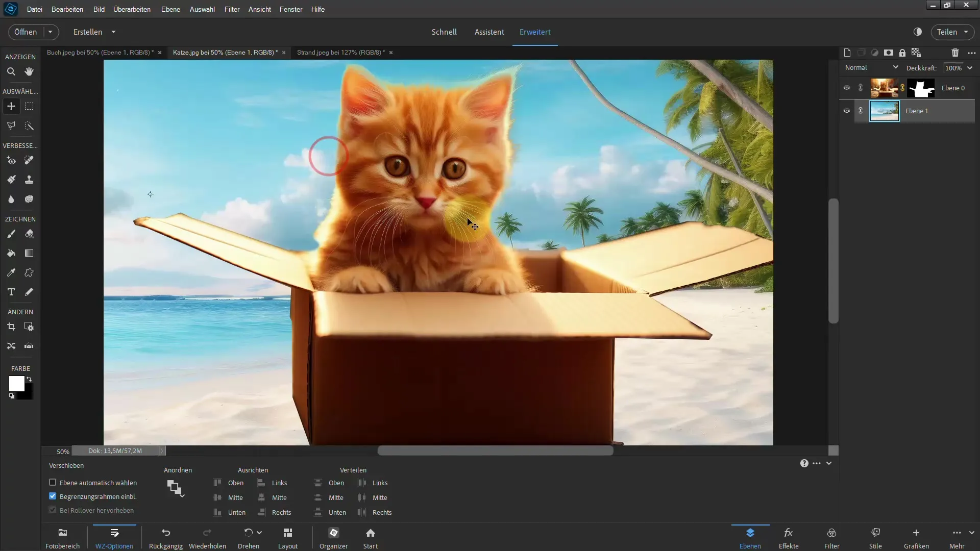Select the Quick Selection tool
The image size is (980, 551).
tap(29, 126)
